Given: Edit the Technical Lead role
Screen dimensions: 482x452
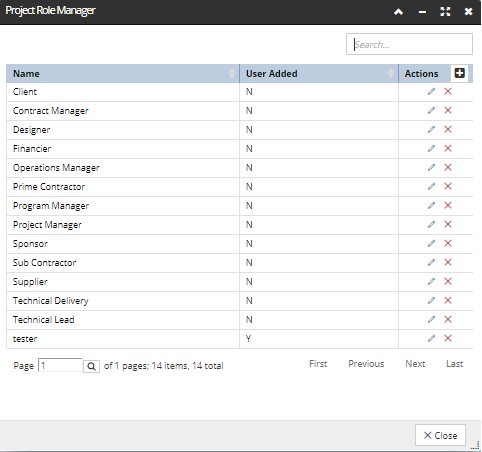Looking at the screenshot, I should 431,319.
